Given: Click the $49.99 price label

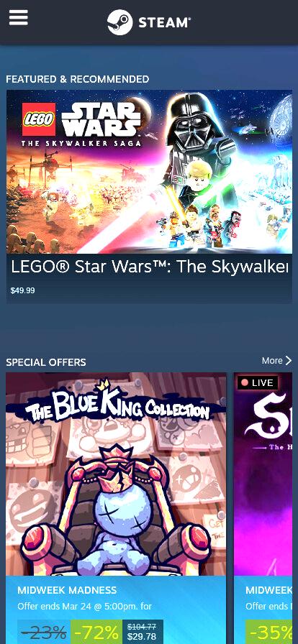Looking at the screenshot, I should pyautogui.click(x=22, y=290).
